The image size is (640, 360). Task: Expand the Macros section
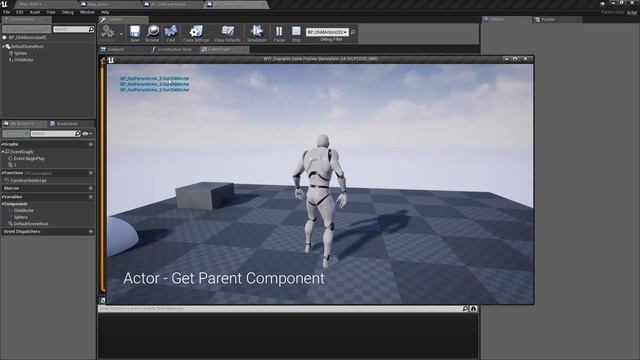point(11,188)
